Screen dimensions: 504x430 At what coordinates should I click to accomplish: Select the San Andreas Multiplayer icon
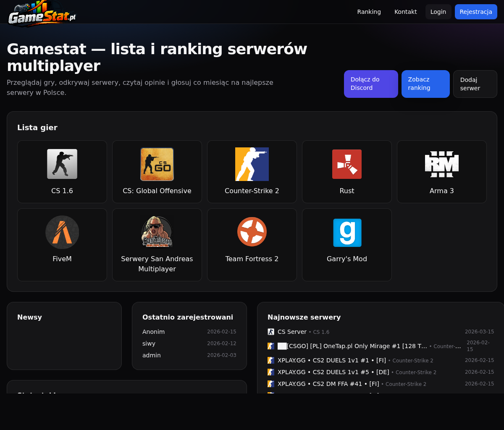(x=157, y=232)
